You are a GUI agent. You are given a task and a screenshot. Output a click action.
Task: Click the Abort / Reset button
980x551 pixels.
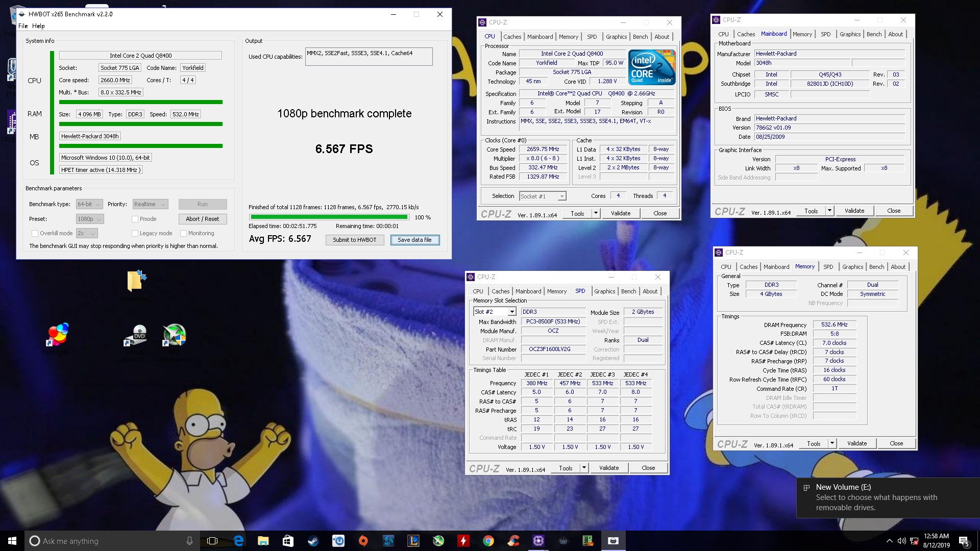203,219
